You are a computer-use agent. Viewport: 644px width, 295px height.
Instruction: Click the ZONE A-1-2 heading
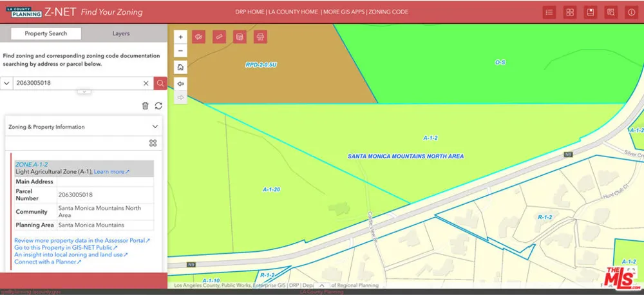point(32,164)
